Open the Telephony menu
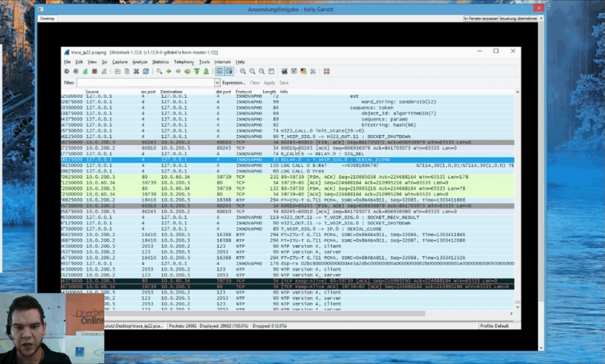Screen dimensions: 605x364 [183, 62]
